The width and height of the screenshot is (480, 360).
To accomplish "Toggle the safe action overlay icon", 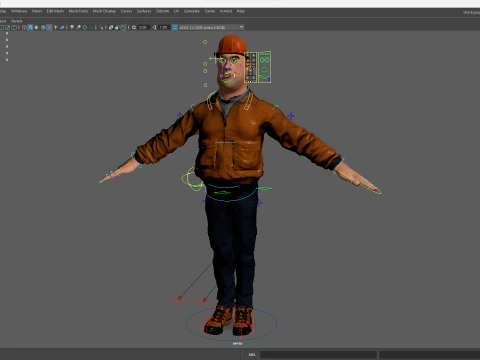I will pyautogui.click(x=7, y=27).
